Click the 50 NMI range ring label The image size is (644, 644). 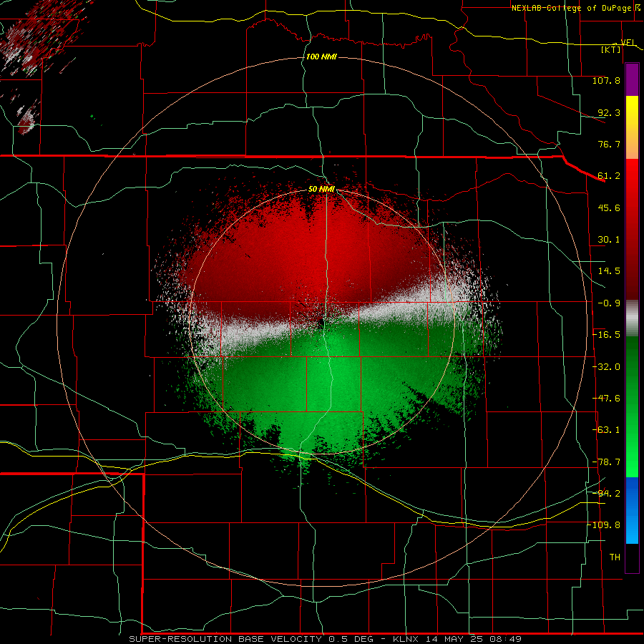point(321,189)
